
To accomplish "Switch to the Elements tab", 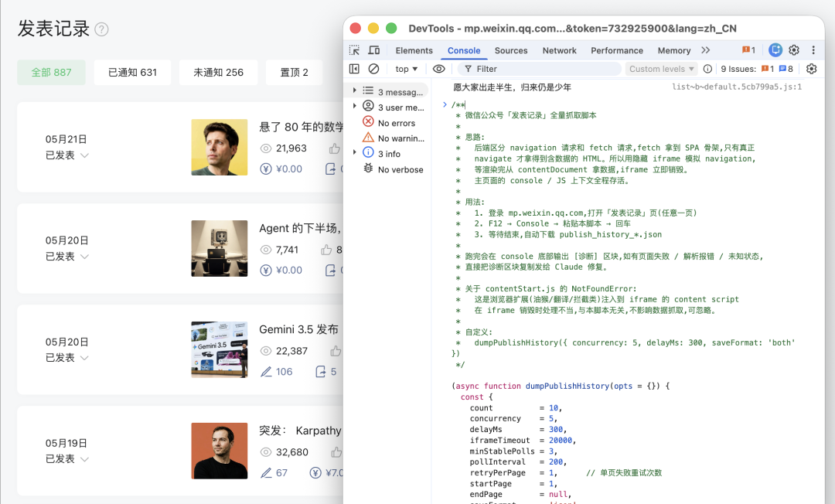I will (414, 50).
